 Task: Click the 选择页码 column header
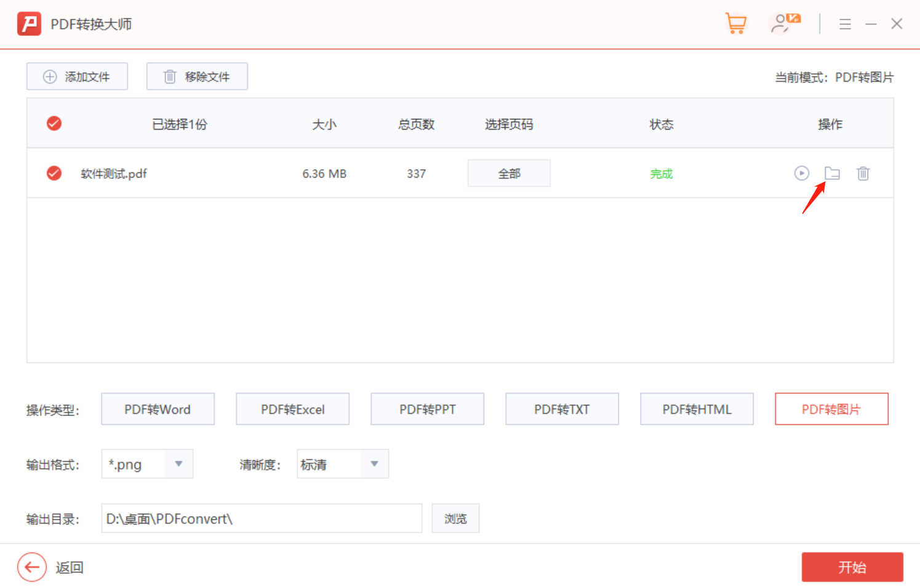point(509,124)
